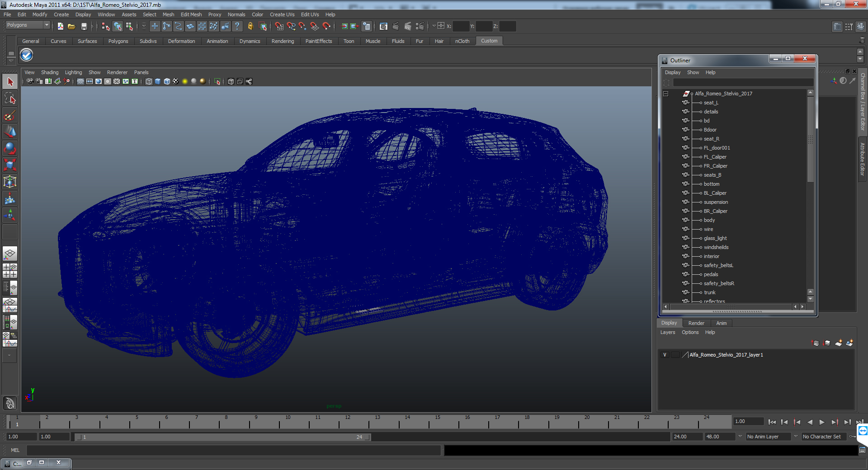This screenshot has width=868, height=470.
Task: Select the windsheilds node in Outliner
Action: [716, 247]
